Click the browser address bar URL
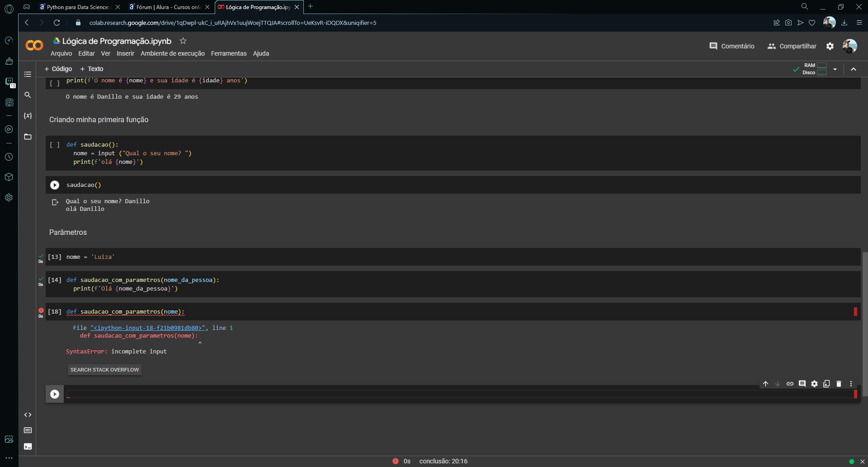 pos(233,23)
